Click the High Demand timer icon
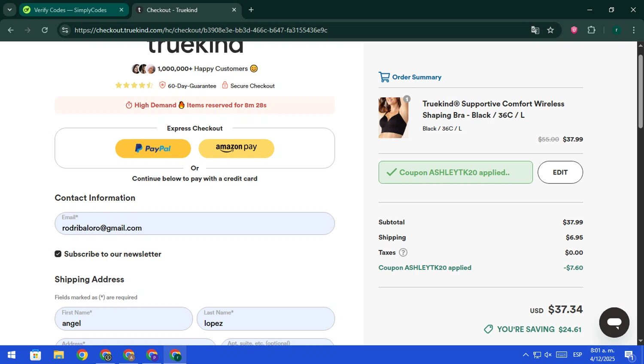The width and height of the screenshot is (644, 364). (129, 105)
